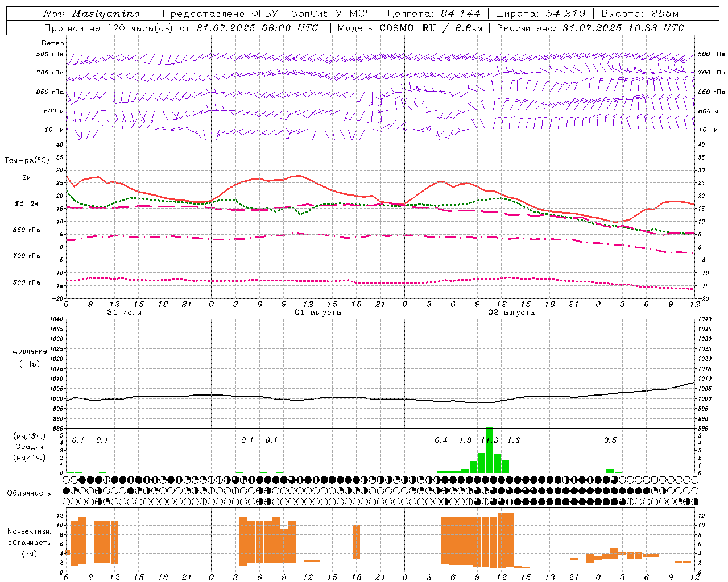Click the date label "01 августа"

pyautogui.click(x=318, y=313)
